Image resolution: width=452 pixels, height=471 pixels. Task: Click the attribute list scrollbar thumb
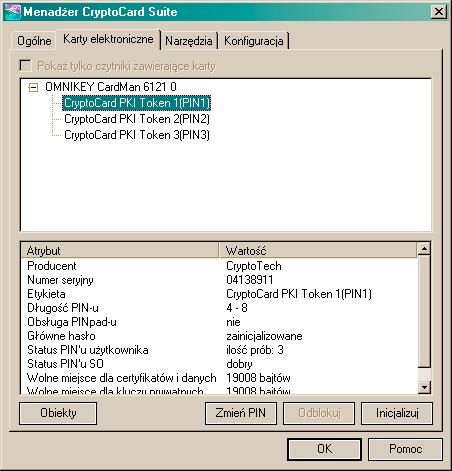click(424, 312)
